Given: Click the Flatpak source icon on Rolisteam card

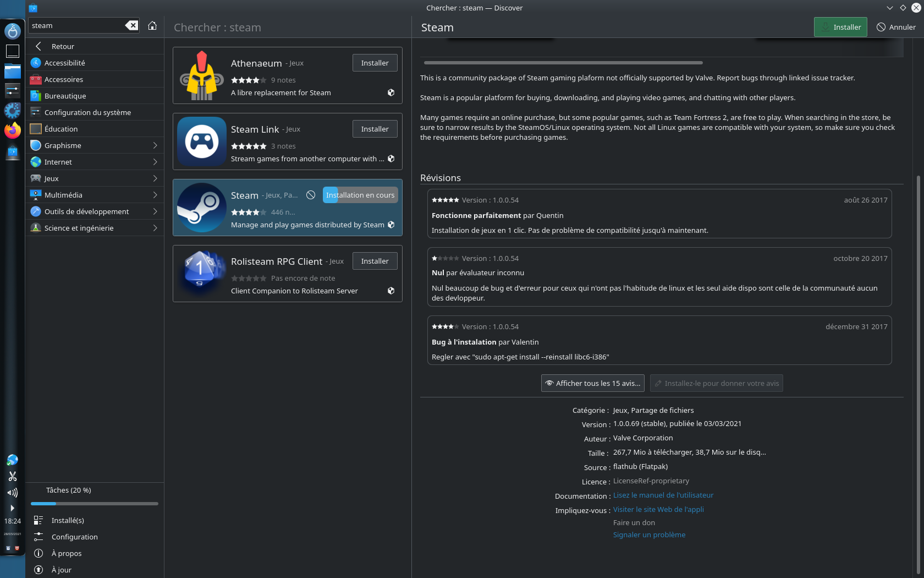Looking at the screenshot, I should click(391, 291).
